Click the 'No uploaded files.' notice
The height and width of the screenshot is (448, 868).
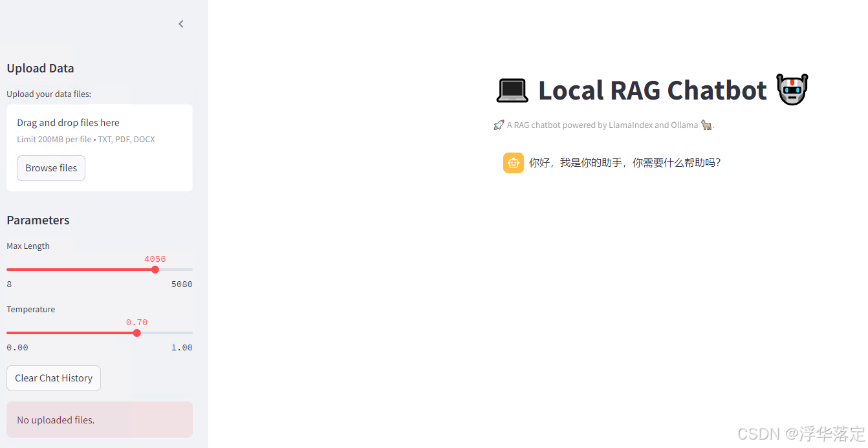(100, 420)
